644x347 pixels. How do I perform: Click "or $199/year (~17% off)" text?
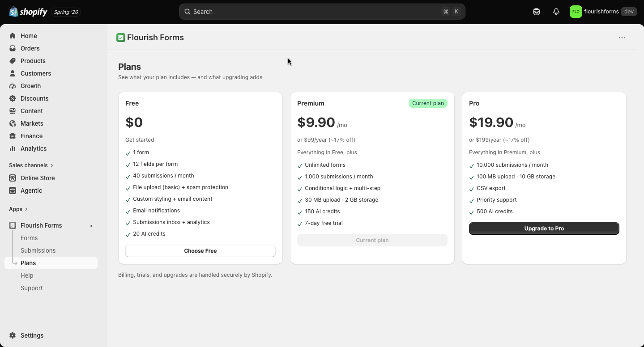[x=499, y=140]
